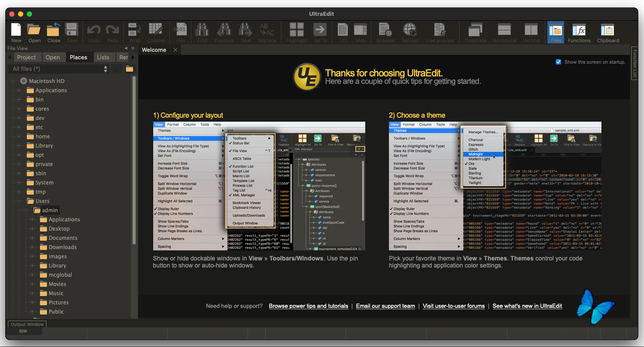Open the Output Window tab
The height and width of the screenshot is (347, 644).
(27, 324)
